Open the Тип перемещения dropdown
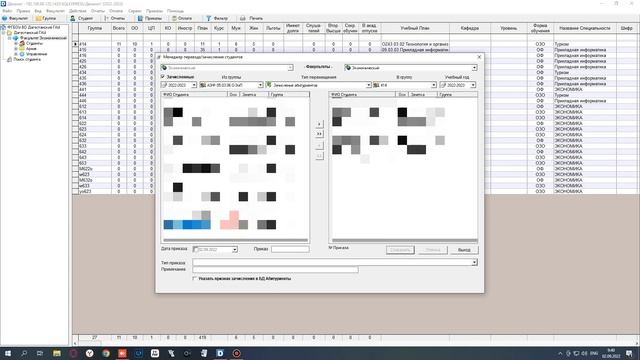Screen dimensions: 640x360 (x=368, y=85)
